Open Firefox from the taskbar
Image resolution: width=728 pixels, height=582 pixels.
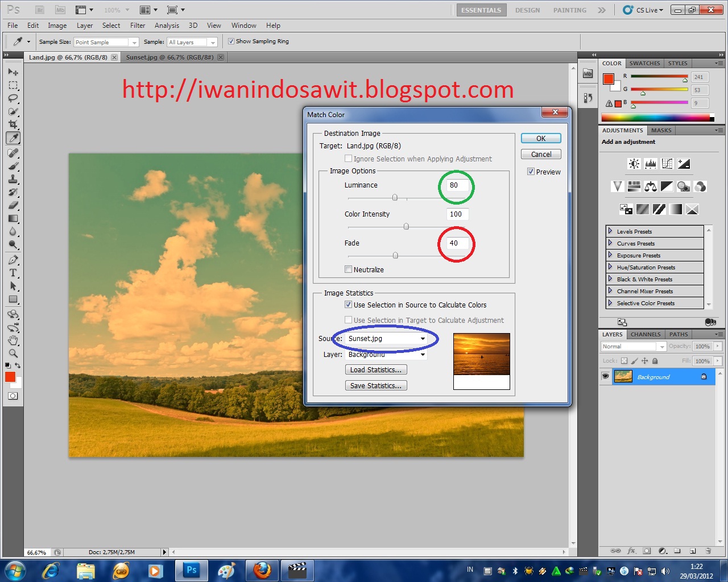[263, 569]
